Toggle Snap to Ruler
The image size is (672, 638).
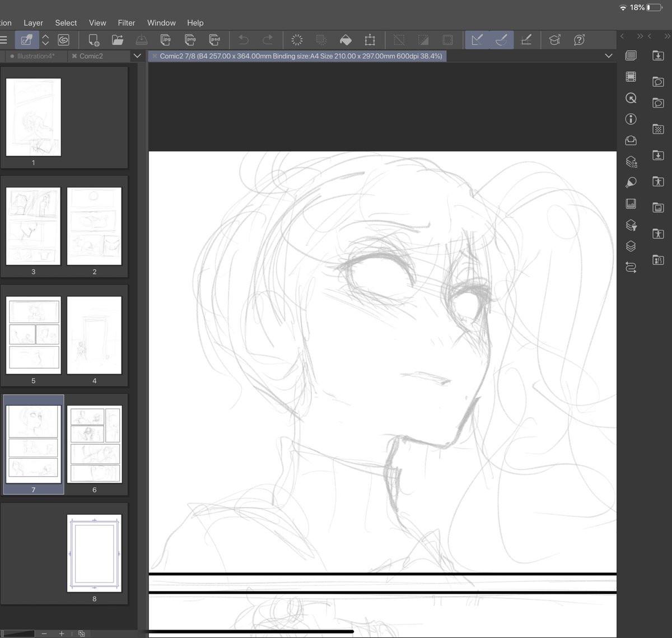click(477, 40)
